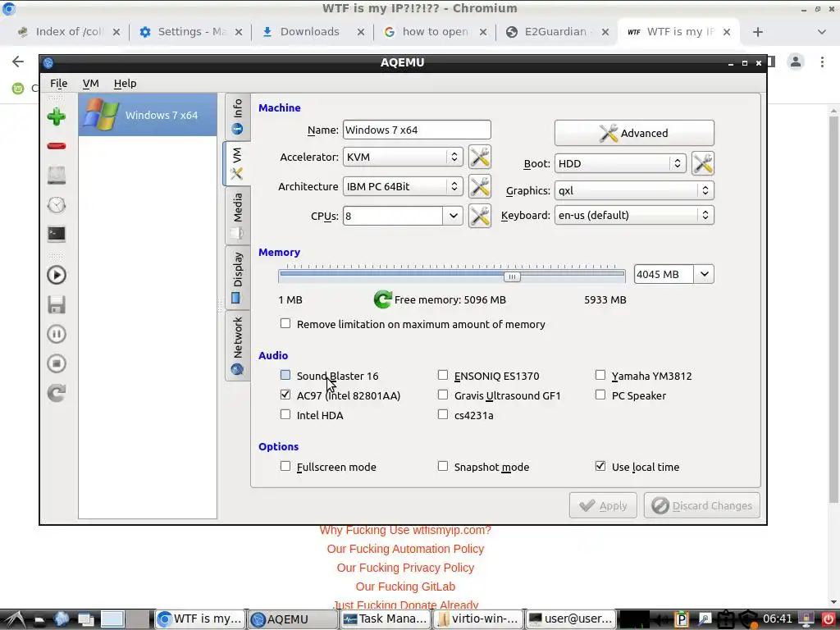Click the power icon in system tray
Image resolution: width=840 pixels, height=630 pixels.
point(829,619)
